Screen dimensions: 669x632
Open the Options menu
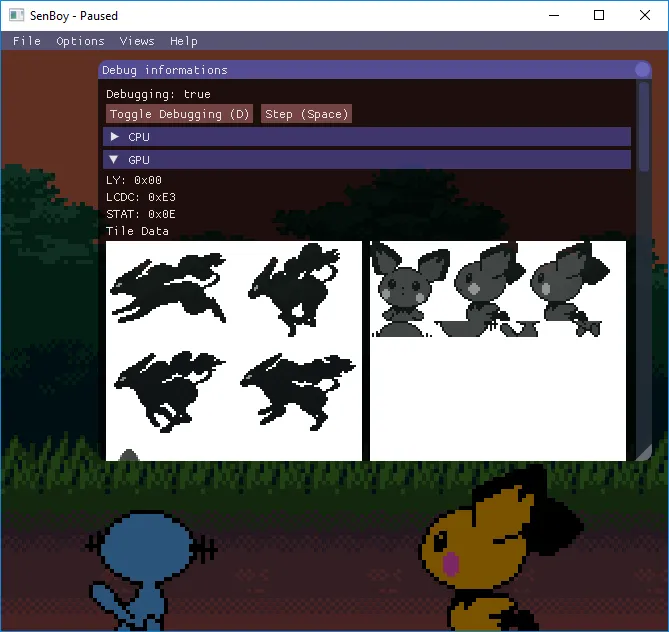click(80, 41)
